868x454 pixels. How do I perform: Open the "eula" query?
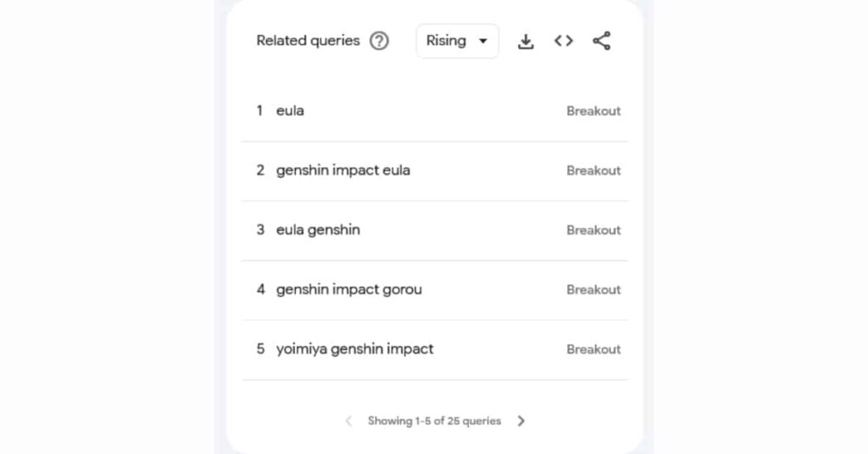point(290,111)
